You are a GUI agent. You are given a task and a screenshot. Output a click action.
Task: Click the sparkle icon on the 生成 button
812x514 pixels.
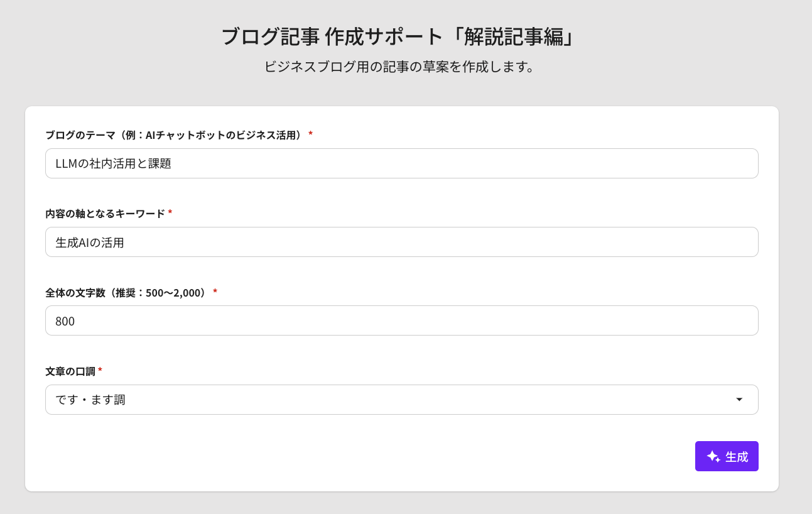click(713, 457)
